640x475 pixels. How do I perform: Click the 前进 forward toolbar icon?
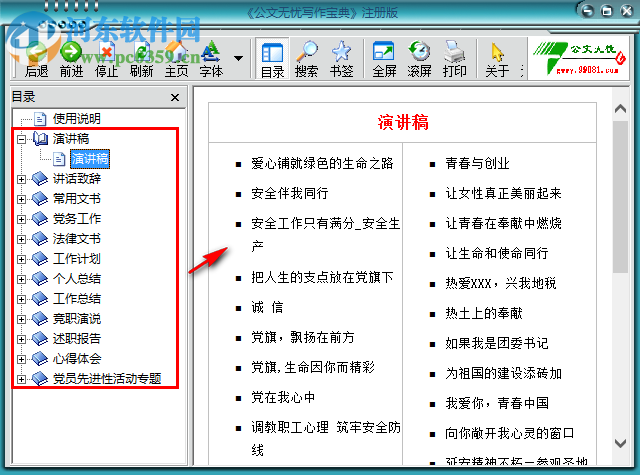click(71, 60)
